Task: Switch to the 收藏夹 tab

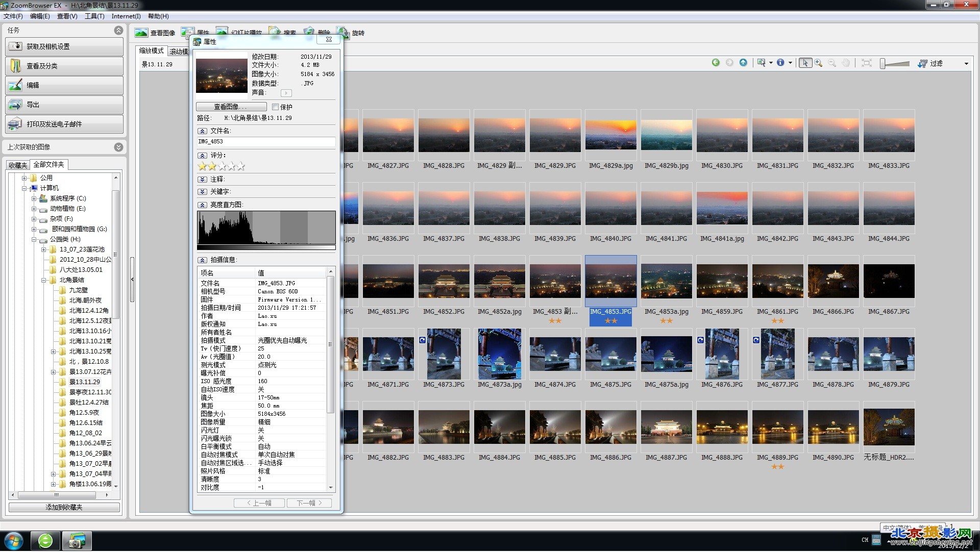Action: [x=18, y=165]
